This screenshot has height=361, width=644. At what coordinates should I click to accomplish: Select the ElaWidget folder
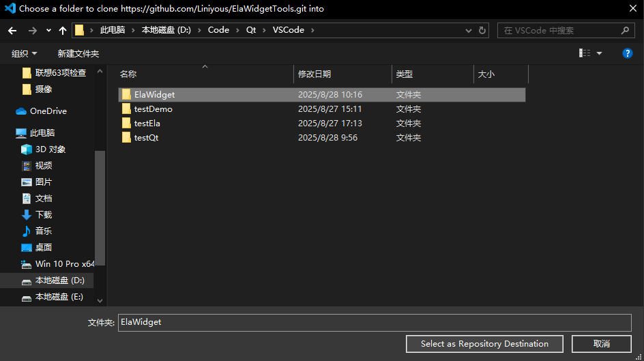pos(322,95)
